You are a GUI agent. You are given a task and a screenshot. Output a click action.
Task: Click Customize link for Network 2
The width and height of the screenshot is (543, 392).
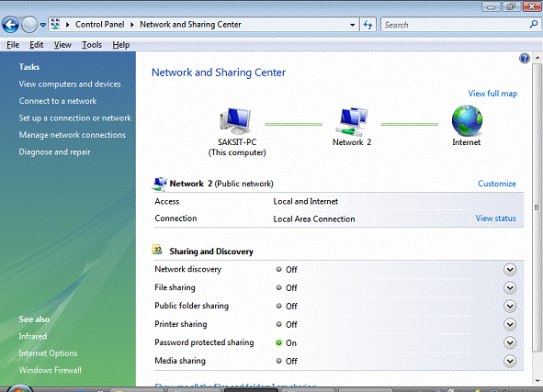(x=497, y=184)
